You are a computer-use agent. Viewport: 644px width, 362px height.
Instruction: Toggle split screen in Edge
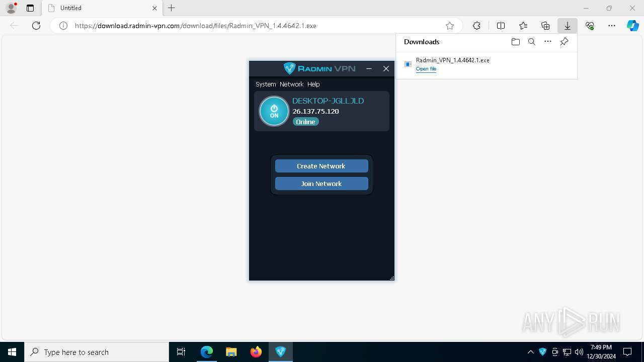[501, 26]
